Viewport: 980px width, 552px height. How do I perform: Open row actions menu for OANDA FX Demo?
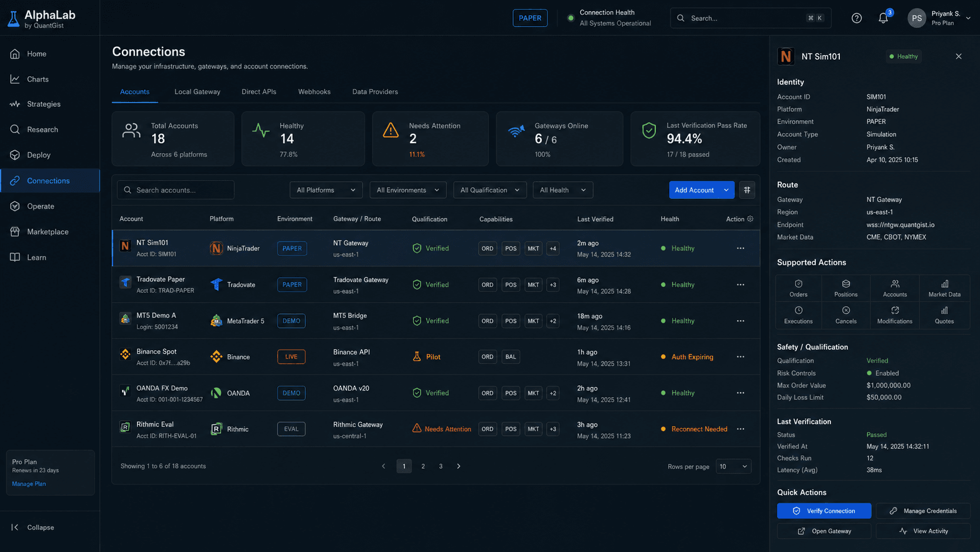[740, 393]
